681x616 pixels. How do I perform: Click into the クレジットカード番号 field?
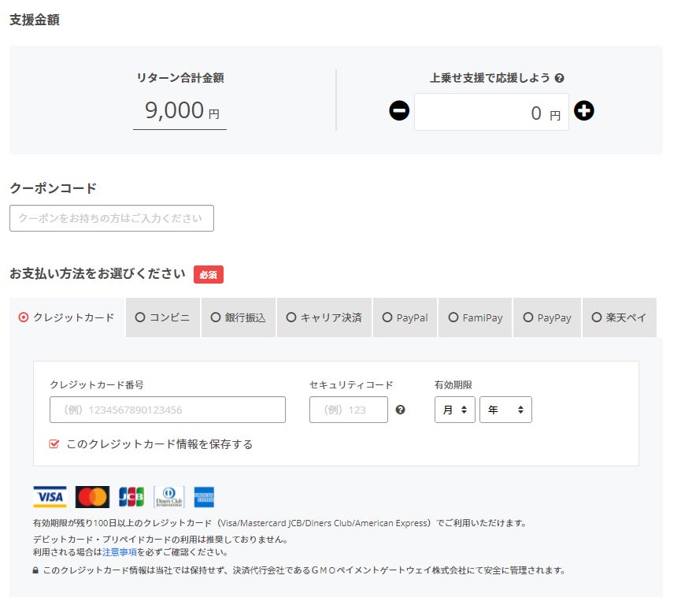click(168, 409)
